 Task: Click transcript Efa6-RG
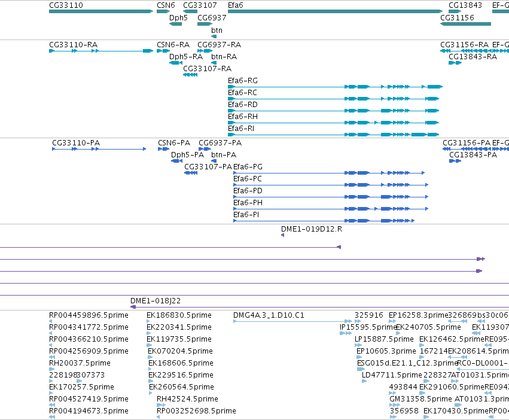click(336, 87)
